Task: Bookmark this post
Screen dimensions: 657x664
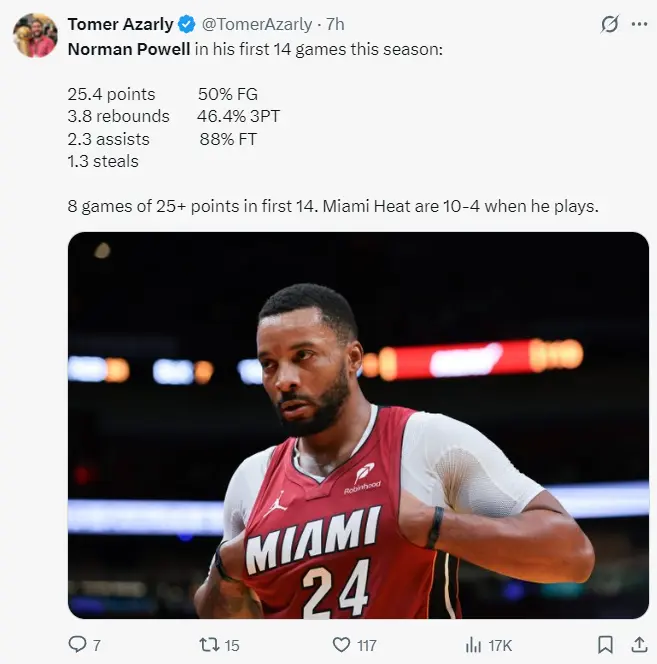Action: 605,644
